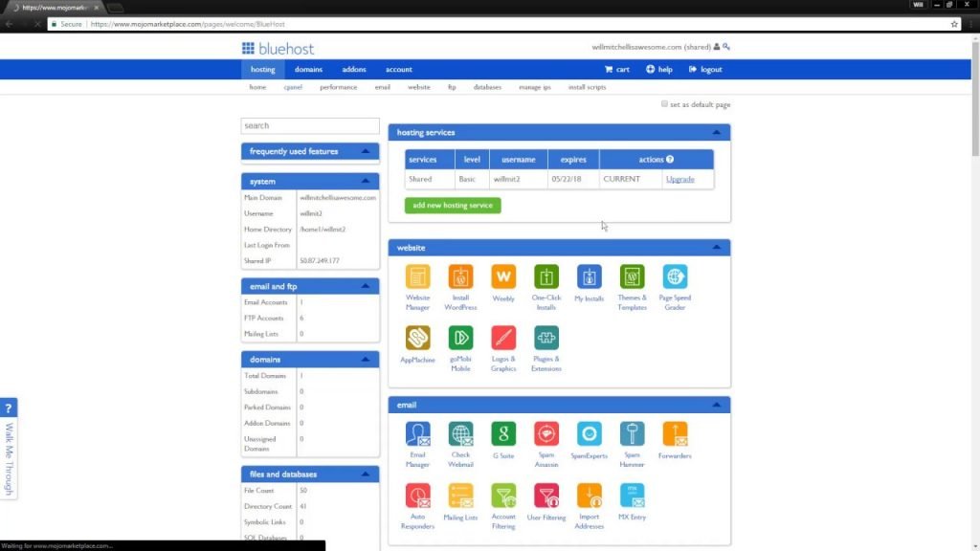Image resolution: width=980 pixels, height=551 pixels.
Task: Open the Website Manager icon
Action: (417, 276)
